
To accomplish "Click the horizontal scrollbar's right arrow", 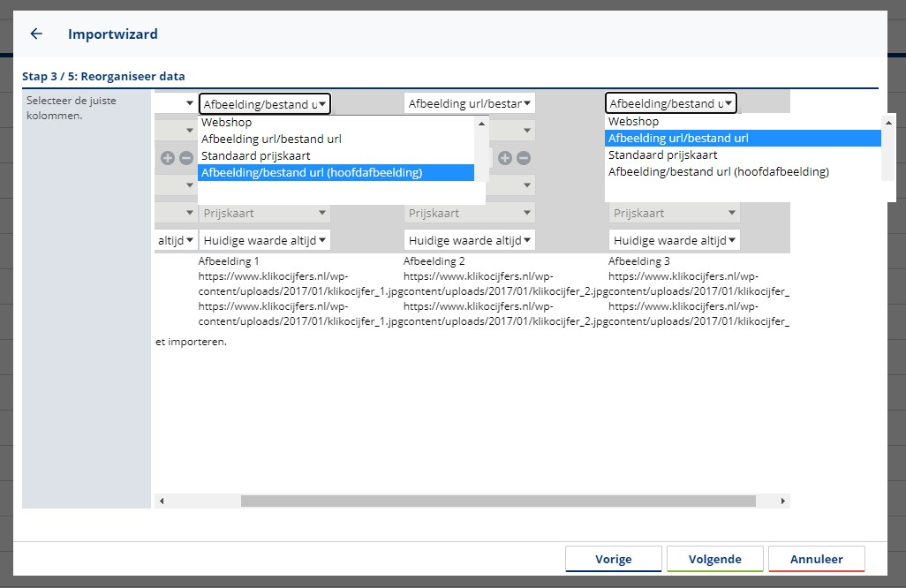I will point(782,501).
